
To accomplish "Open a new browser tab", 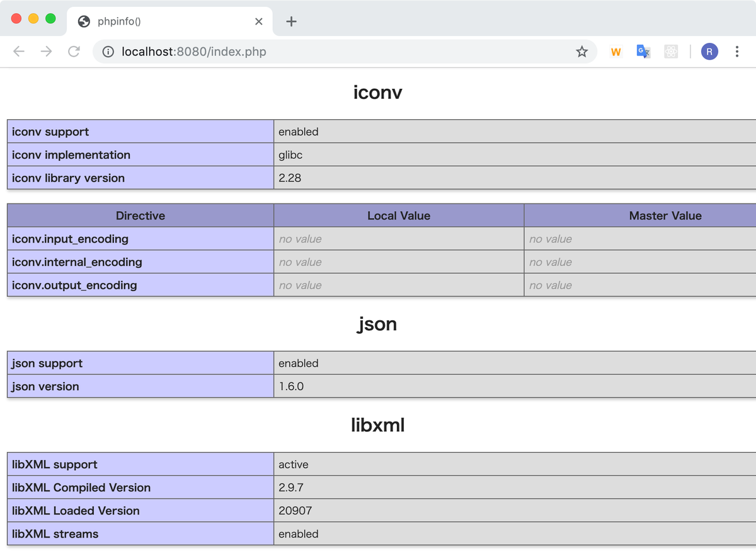I will point(290,21).
